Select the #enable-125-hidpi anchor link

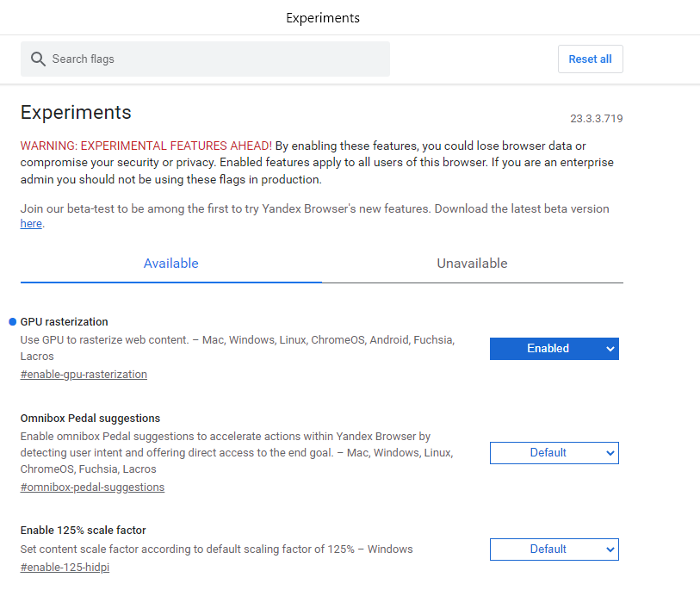click(65, 568)
